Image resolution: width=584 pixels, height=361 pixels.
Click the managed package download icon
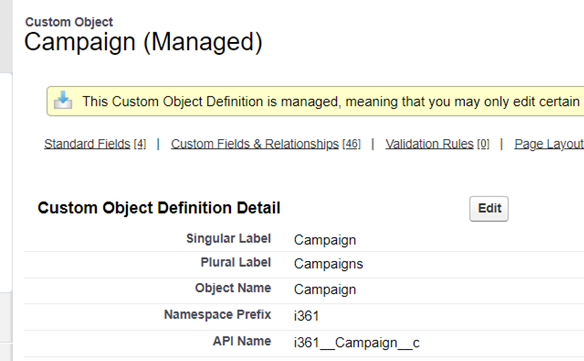pyautogui.click(x=63, y=100)
